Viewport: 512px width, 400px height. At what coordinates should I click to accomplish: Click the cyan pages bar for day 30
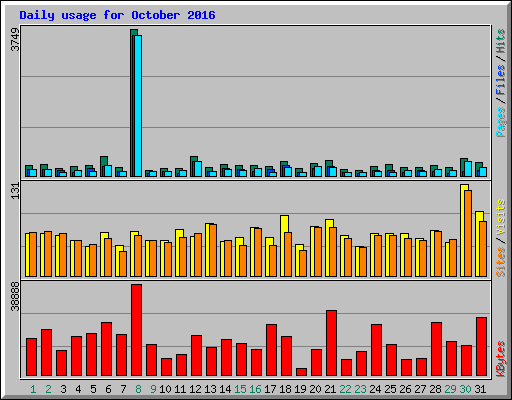(x=468, y=169)
